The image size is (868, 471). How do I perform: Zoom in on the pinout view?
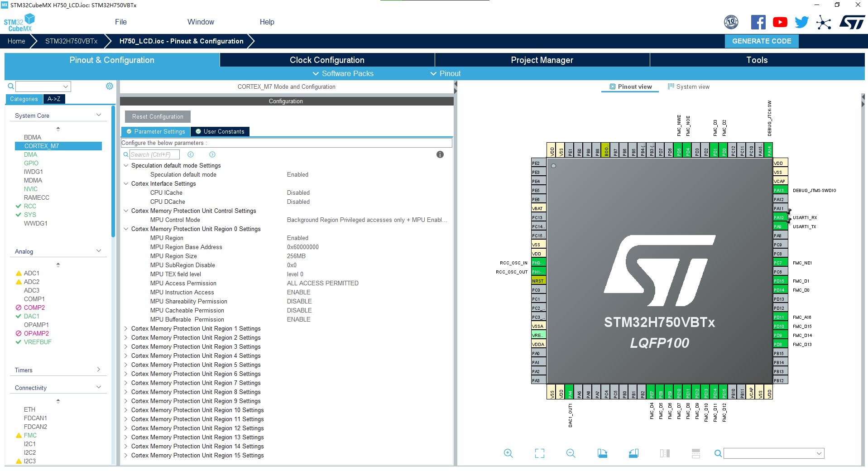[x=508, y=453]
